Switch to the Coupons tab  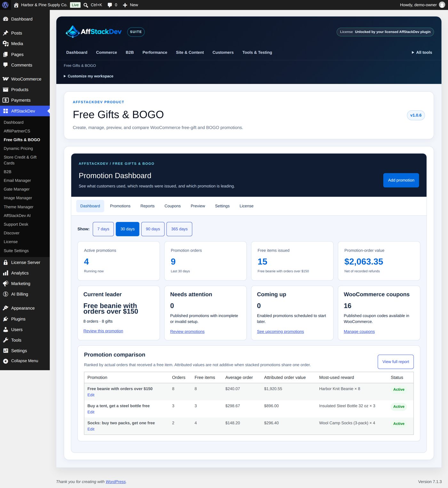pyautogui.click(x=172, y=206)
